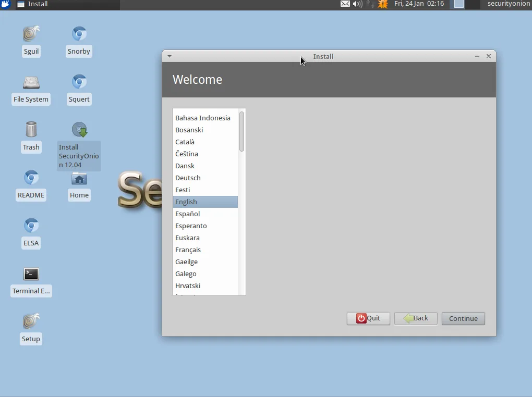532x397 pixels.
Task: Open the Install window menu arrow
Action: [x=170, y=56]
